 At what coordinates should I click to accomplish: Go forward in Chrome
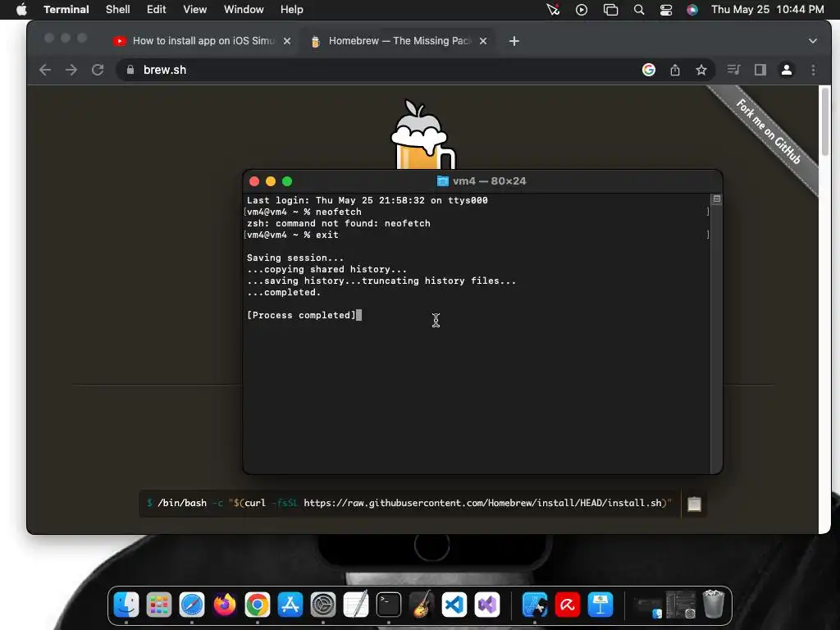[x=71, y=70]
